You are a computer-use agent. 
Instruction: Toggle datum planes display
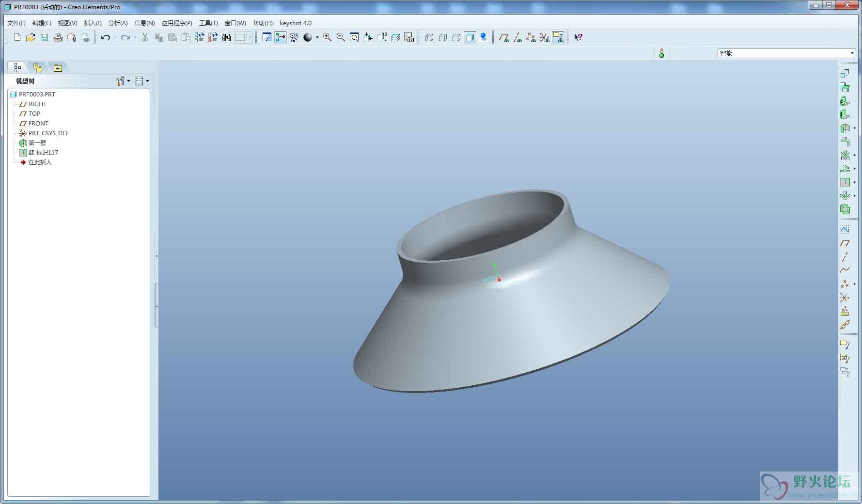pyautogui.click(x=504, y=37)
